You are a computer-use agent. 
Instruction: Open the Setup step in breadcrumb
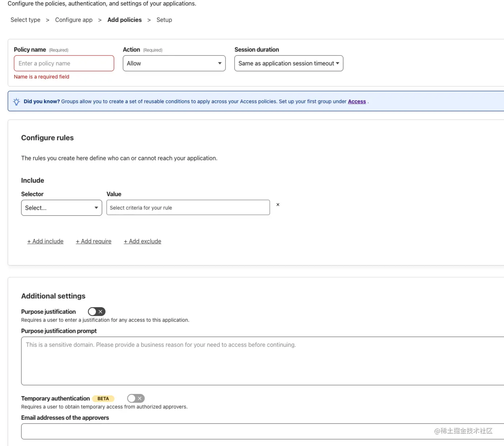tap(164, 20)
